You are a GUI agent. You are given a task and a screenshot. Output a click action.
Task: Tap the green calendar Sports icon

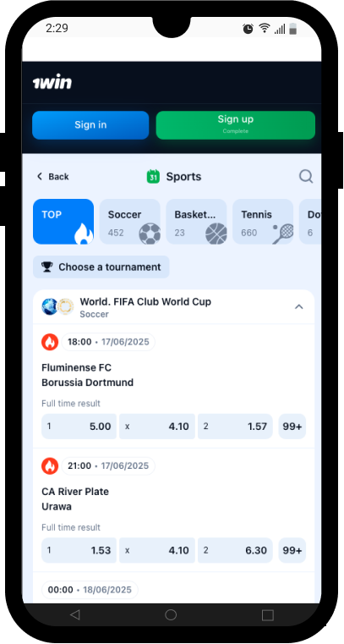coord(153,177)
